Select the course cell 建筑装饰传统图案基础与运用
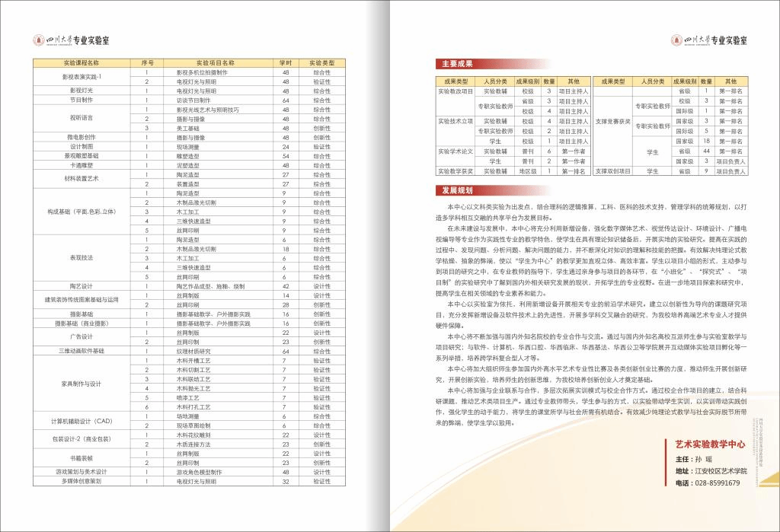The image size is (780, 532). pyautogui.click(x=82, y=300)
